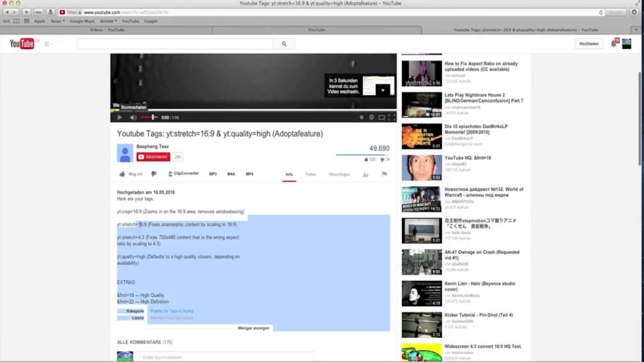
Task: Open Die 10 epischsten DasMirkoLP Momente video
Action: click(476, 129)
